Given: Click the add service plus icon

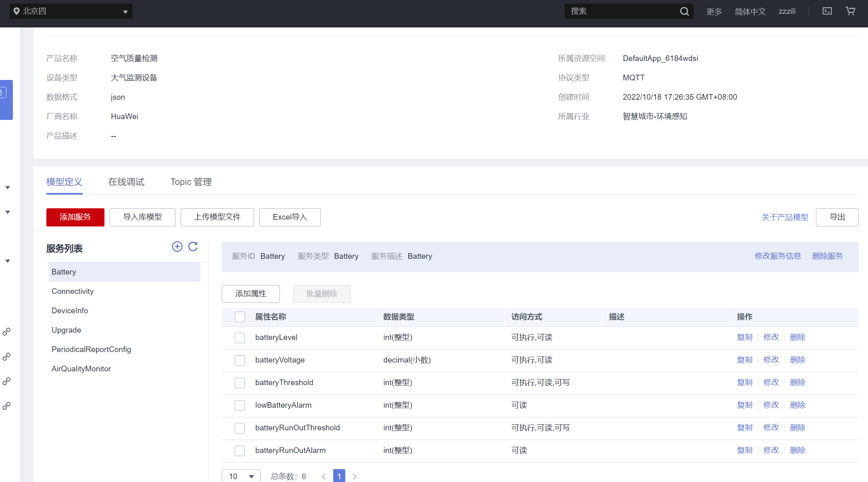Looking at the screenshot, I should (177, 247).
